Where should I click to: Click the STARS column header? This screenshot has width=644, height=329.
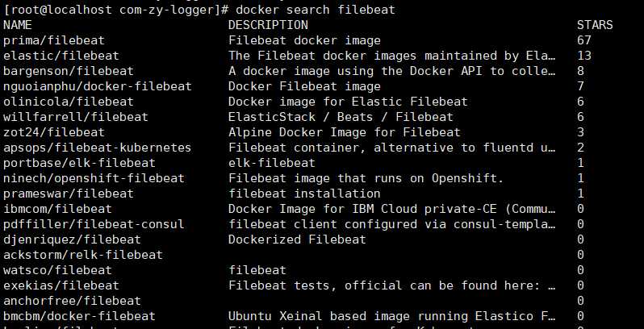tap(595, 25)
